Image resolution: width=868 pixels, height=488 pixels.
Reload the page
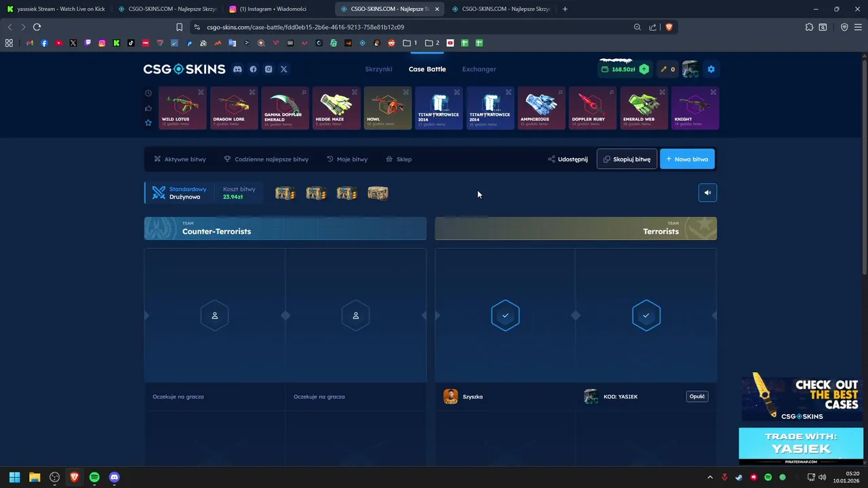click(x=37, y=27)
